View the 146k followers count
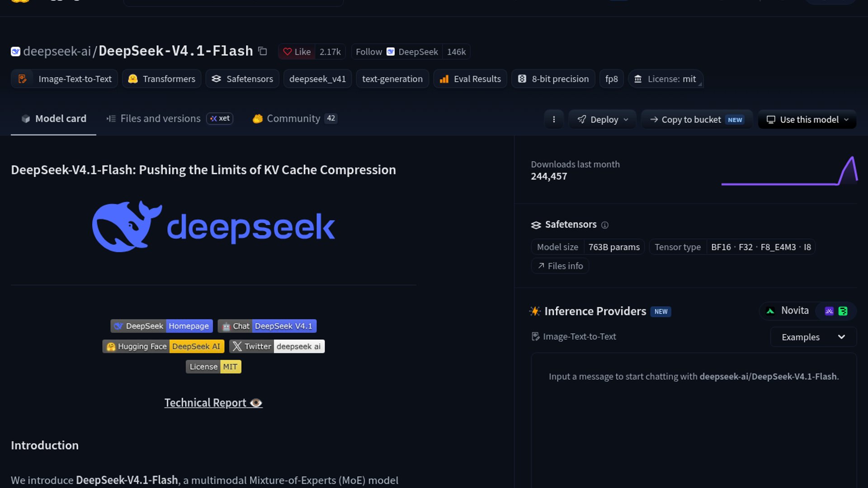868x488 pixels. click(456, 52)
